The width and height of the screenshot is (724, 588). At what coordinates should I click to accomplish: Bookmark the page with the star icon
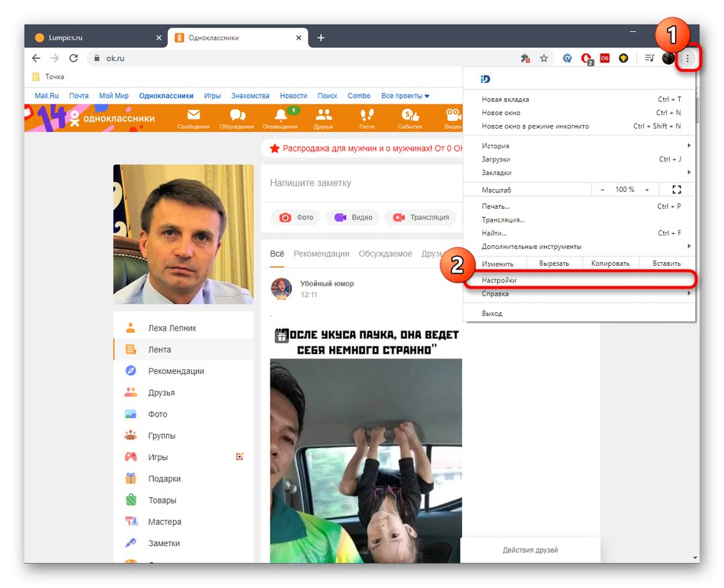click(543, 58)
